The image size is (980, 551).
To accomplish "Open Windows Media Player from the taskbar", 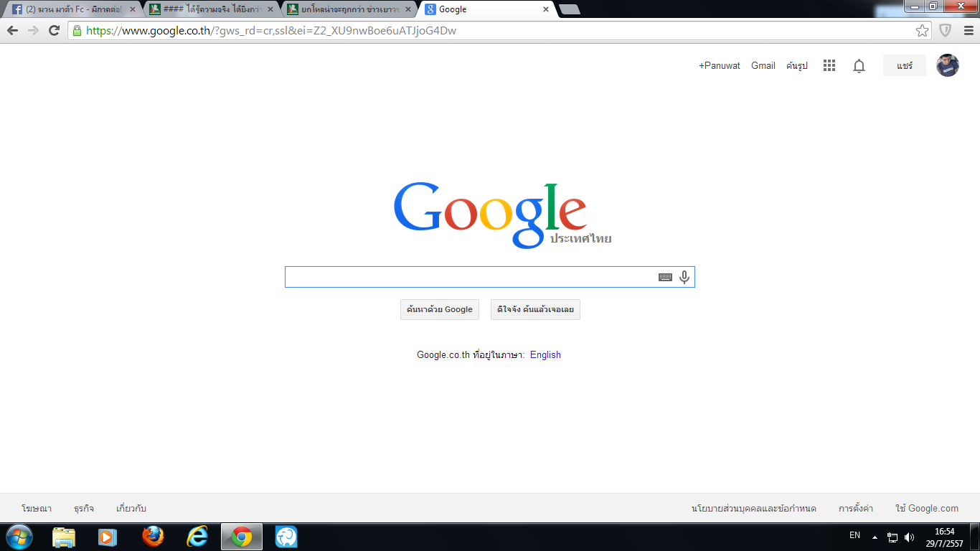I will point(107,537).
